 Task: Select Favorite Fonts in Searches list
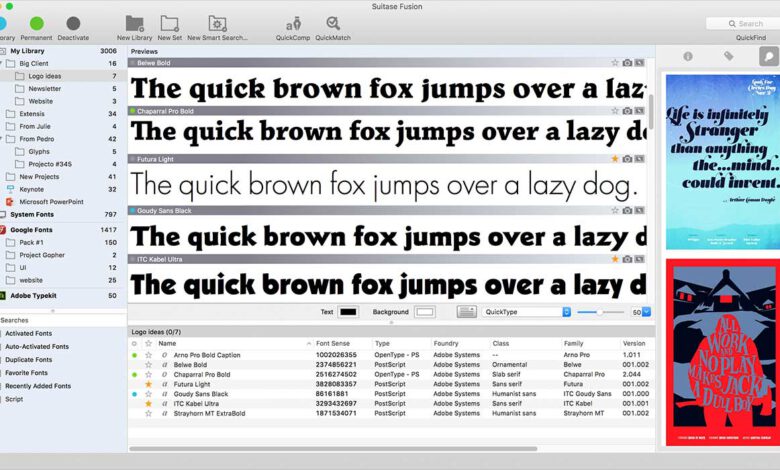[26, 372]
